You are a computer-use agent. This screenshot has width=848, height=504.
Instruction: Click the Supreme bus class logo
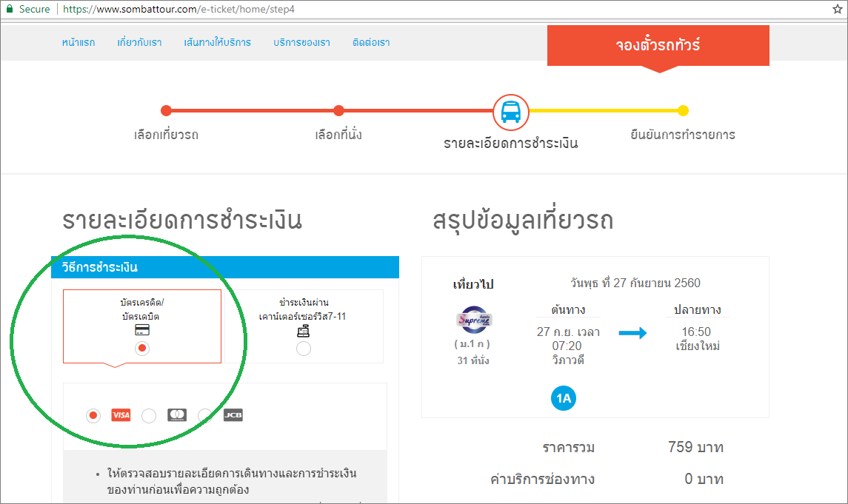click(x=473, y=319)
